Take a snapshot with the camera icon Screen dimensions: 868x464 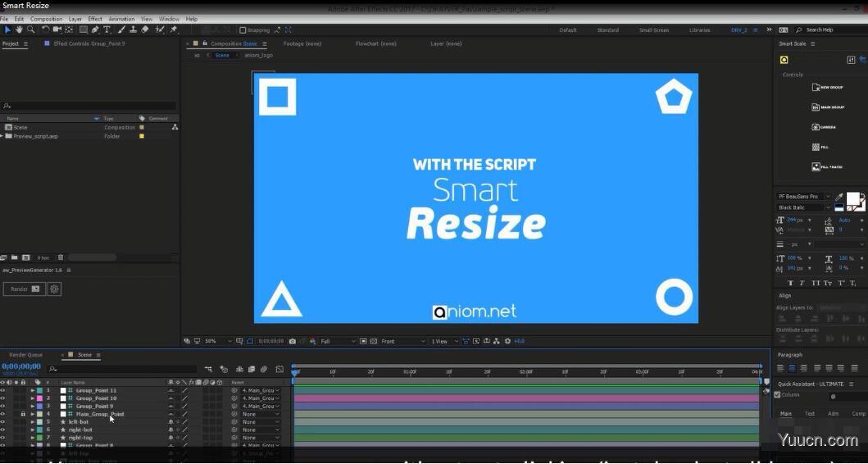point(293,341)
